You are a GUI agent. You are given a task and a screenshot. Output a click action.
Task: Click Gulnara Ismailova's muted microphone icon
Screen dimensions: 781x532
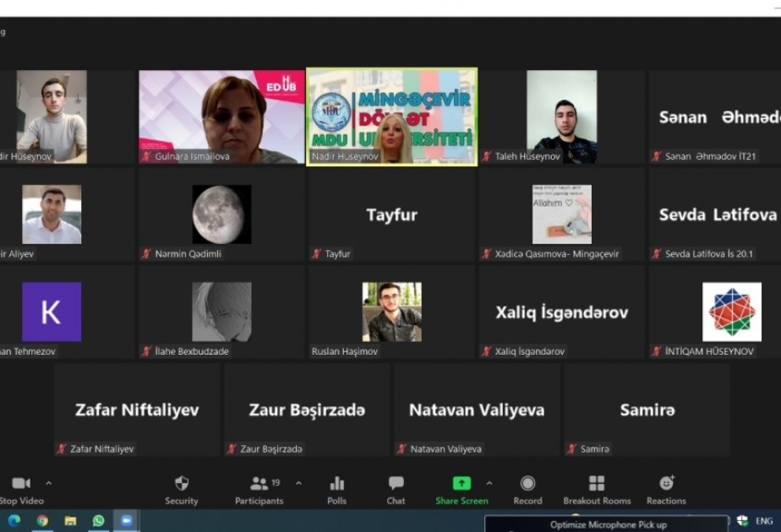tap(146, 156)
